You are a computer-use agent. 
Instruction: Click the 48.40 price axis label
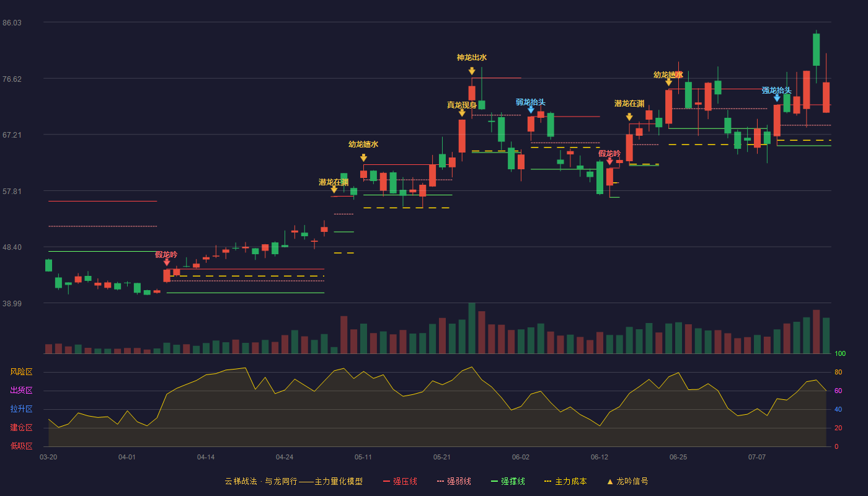click(x=12, y=247)
